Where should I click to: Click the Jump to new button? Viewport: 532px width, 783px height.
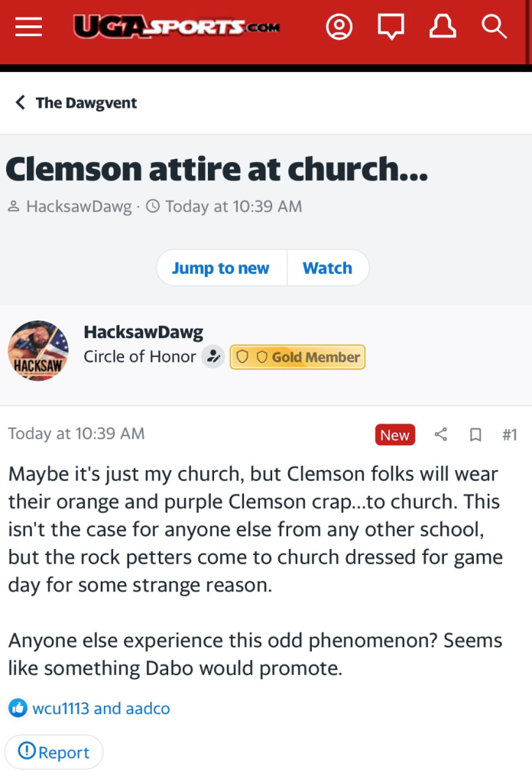(x=221, y=268)
